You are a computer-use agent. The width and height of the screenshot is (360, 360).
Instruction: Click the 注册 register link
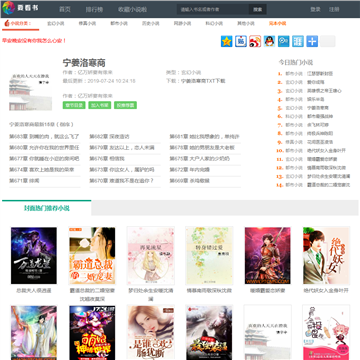tap(334, 9)
